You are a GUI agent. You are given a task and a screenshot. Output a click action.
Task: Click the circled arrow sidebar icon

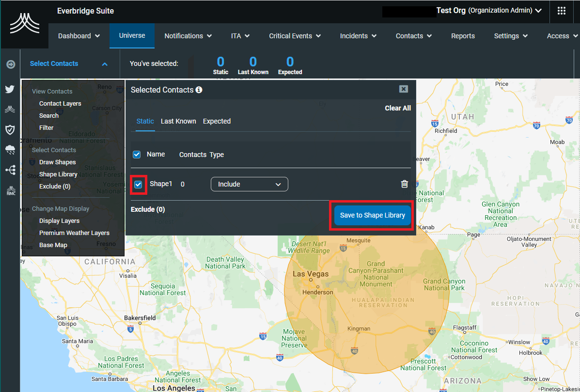point(10,64)
